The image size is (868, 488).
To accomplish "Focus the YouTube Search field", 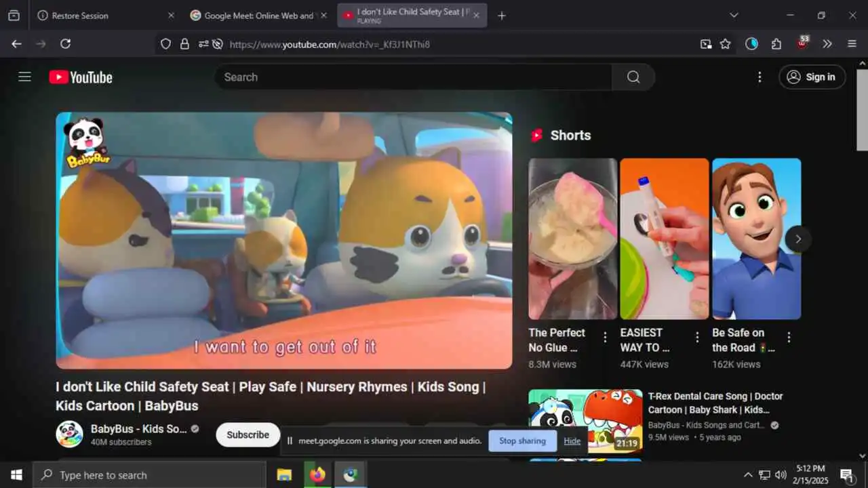I will tap(414, 77).
